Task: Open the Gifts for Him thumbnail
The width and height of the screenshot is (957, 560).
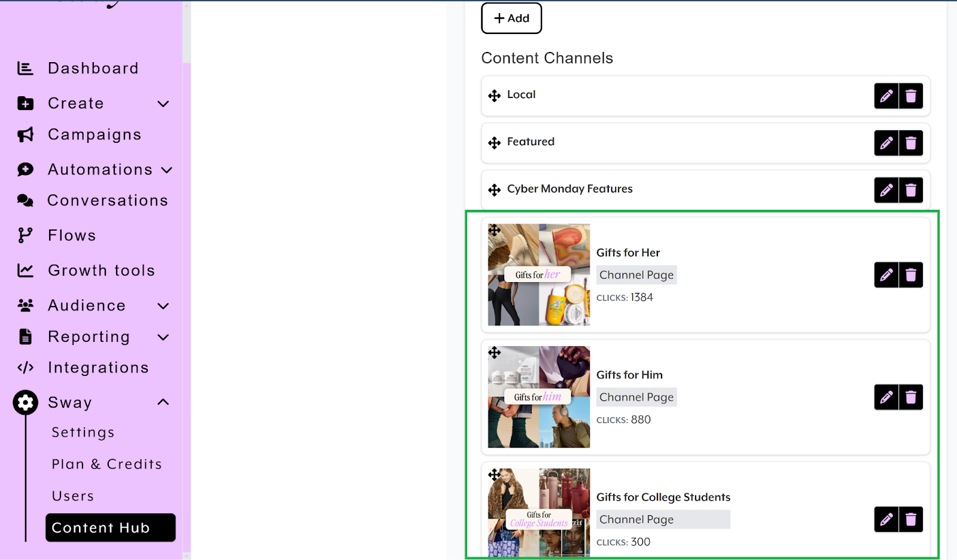Action: click(539, 397)
